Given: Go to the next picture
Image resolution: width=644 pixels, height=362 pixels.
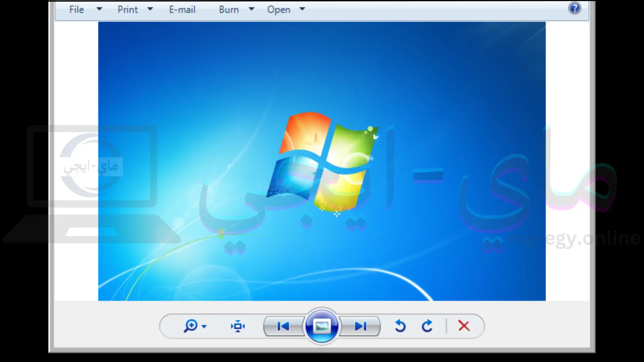Looking at the screenshot, I should (361, 326).
